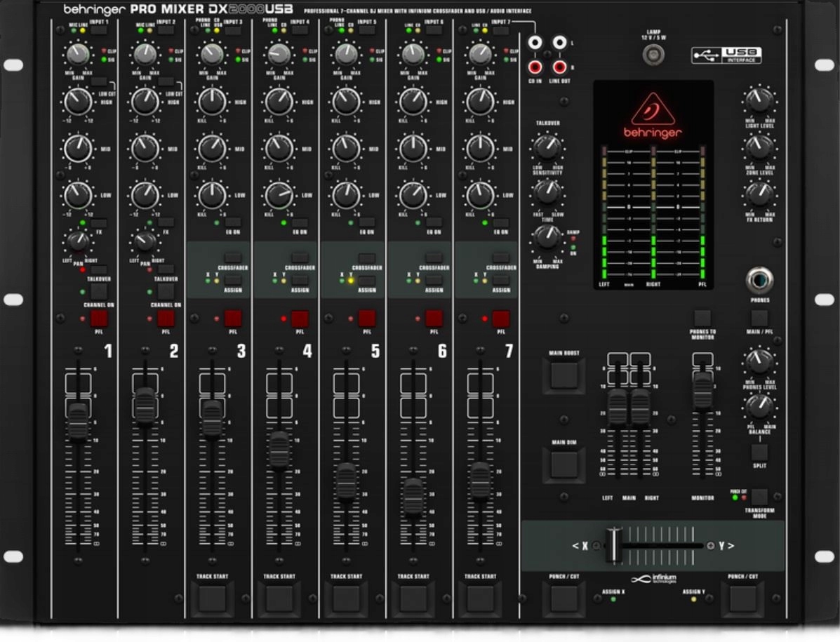Click the USB Interface logo
Image resolution: width=840 pixels, height=642 pixels.
pos(726,55)
